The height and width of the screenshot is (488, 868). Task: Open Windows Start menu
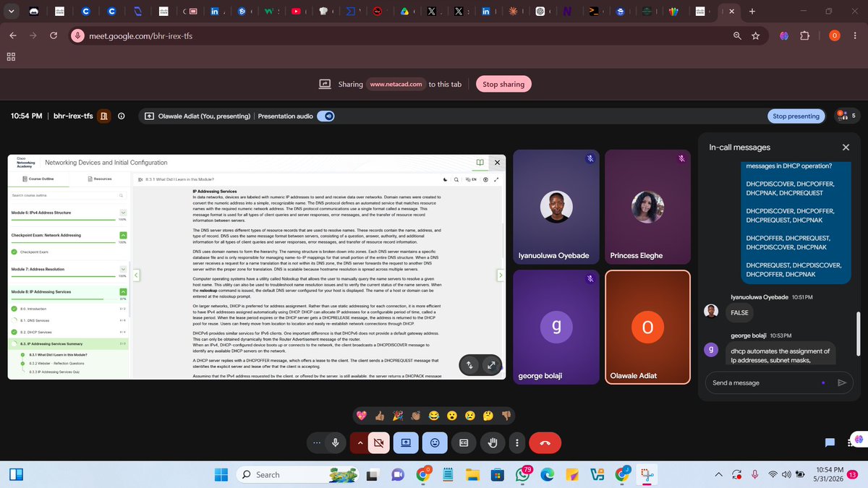221,474
